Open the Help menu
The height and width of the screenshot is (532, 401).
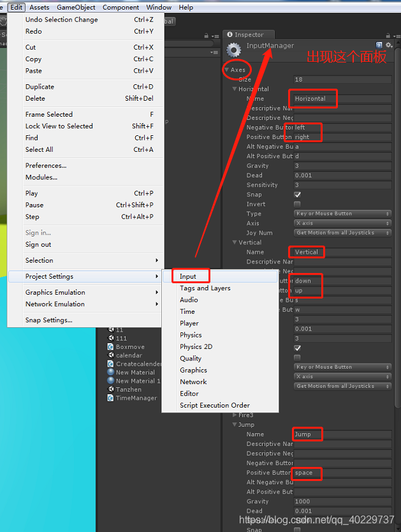coord(186,7)
